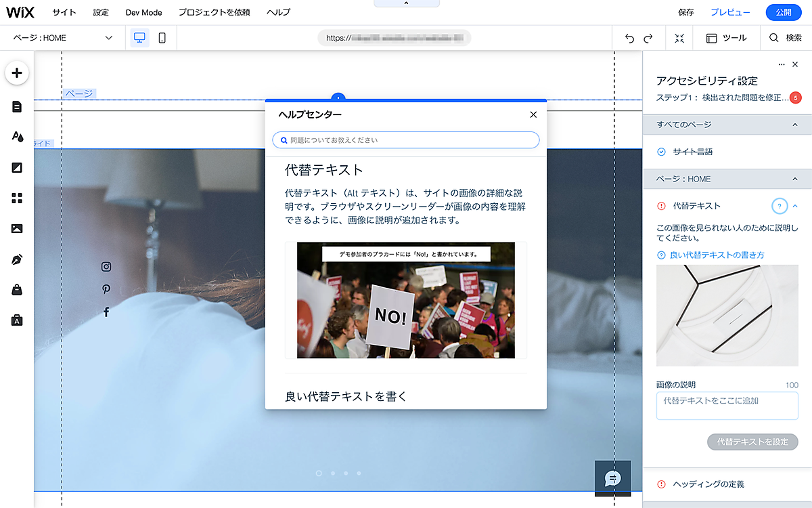
Task: Open the Pages panel icon in left sidebar
Action: 17,106
